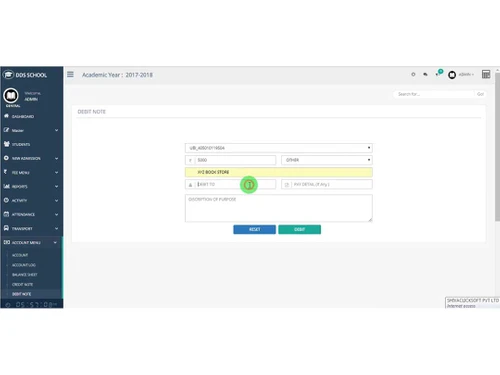Open the Account Log submenu item
This screenshot has height=375, width=500.
click(x=24, y=265)
